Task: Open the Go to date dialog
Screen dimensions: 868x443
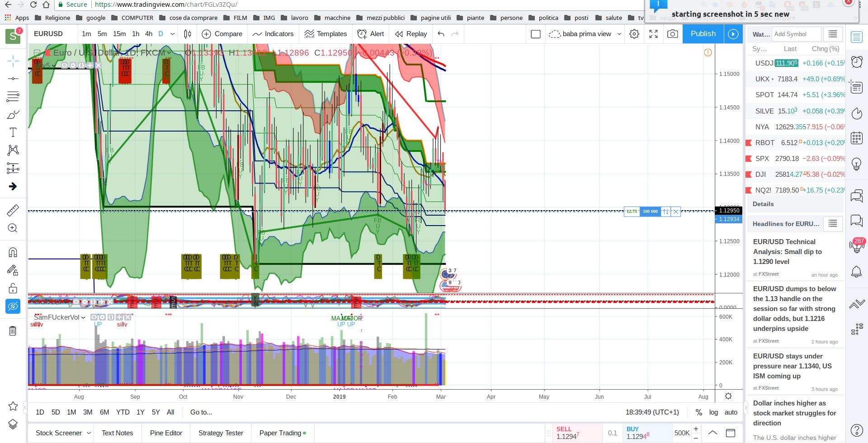Action: (201, 412)
